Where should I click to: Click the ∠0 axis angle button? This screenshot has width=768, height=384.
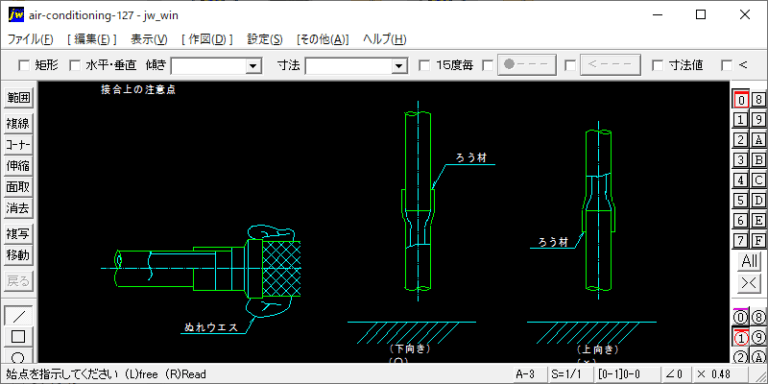pos(676,374)
